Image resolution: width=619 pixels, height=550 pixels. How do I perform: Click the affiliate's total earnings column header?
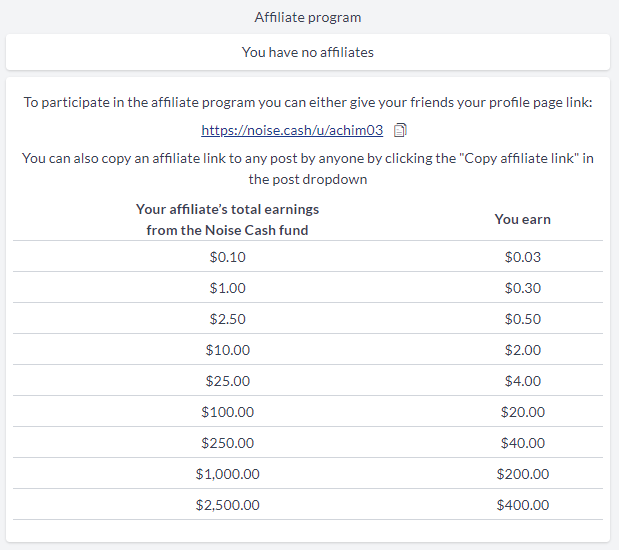click(227, 220)
